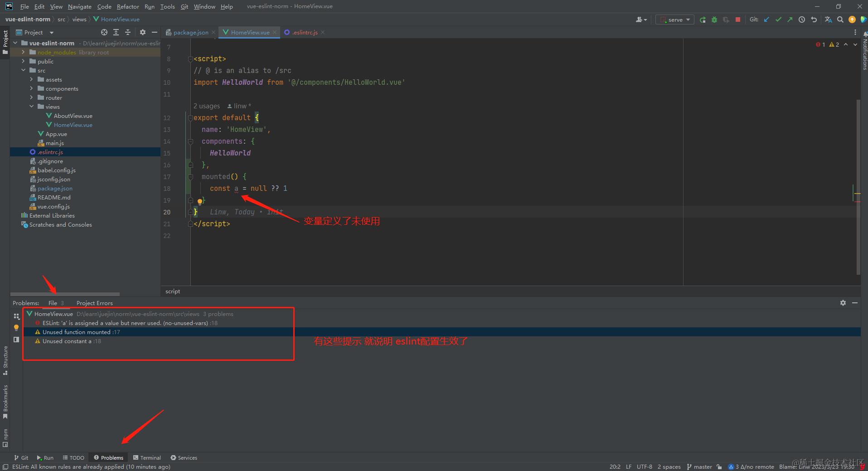Switch to Project Errors tab

(x=94, y=303)
